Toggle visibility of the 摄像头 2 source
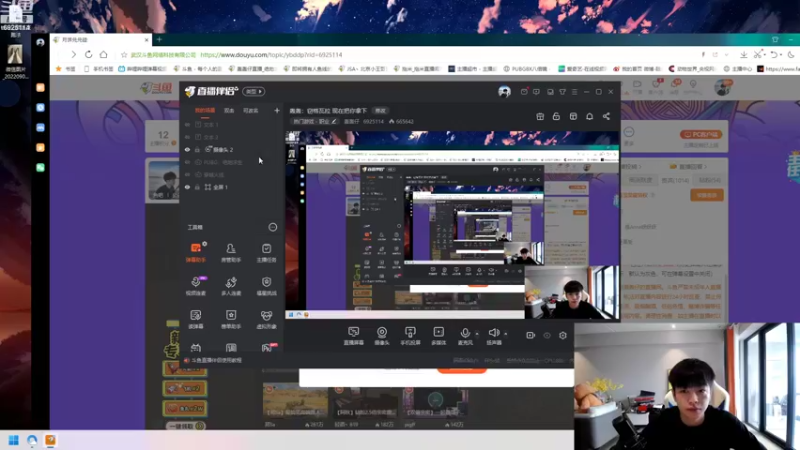The height and width of the screenshot is (450, 800). pos(187,149)
